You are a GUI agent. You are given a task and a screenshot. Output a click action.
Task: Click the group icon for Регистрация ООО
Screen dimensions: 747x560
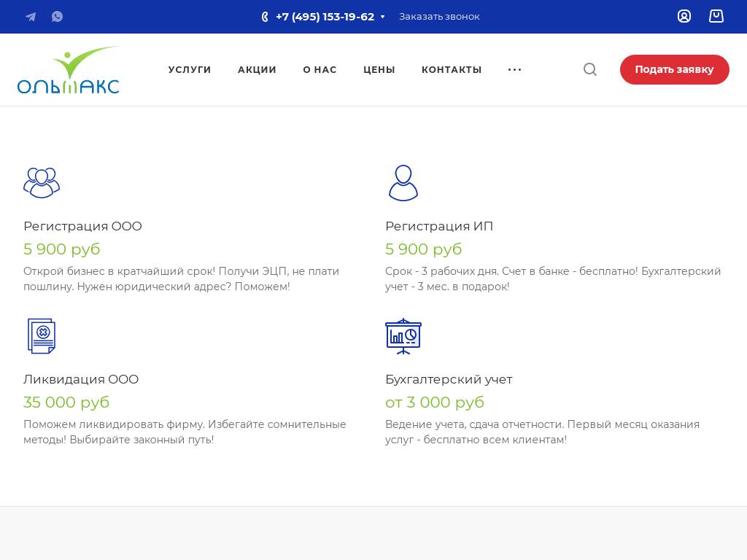[42, 182]
